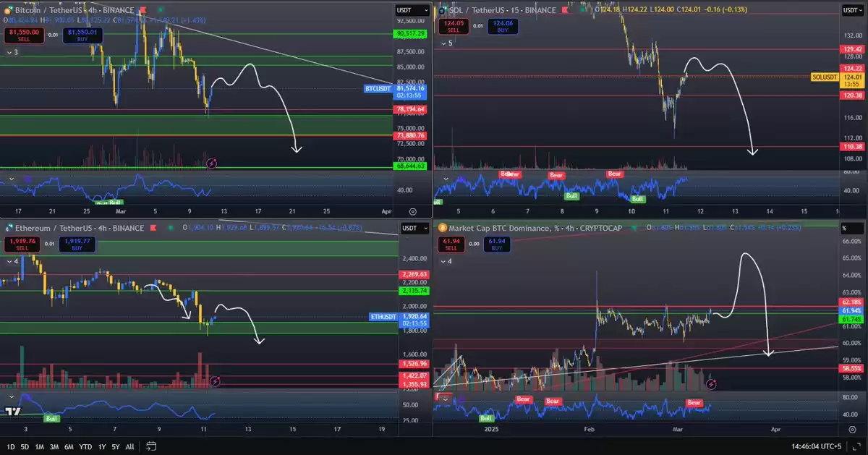Click the BUY button on BTC Dominance chart
868x455 pixels.
click(x=496, y=244)
